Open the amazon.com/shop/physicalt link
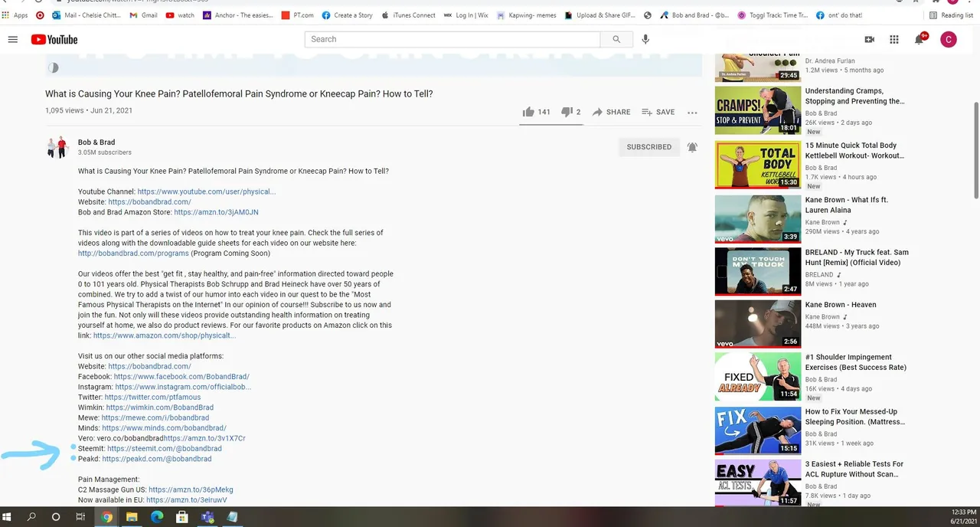 click(165, 336)
